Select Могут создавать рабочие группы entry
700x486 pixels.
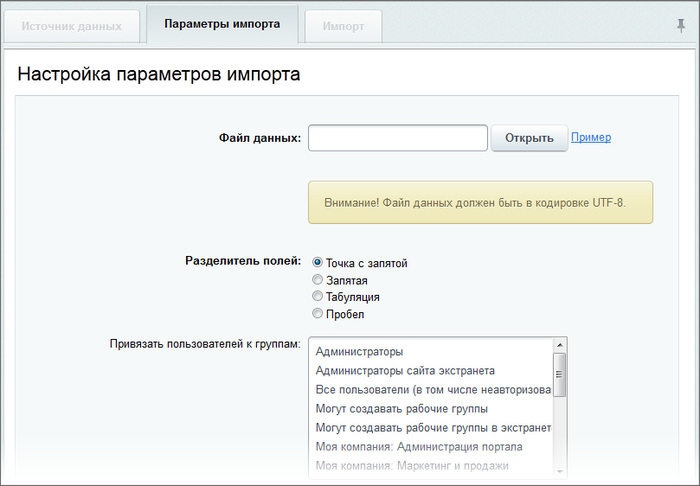click(x=432, y=409)
